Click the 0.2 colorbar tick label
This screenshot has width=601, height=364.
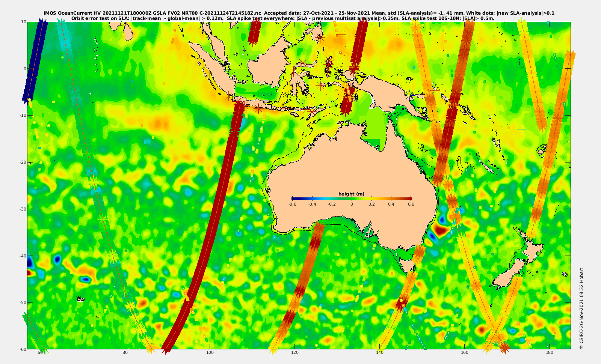[x=371, y=205]
